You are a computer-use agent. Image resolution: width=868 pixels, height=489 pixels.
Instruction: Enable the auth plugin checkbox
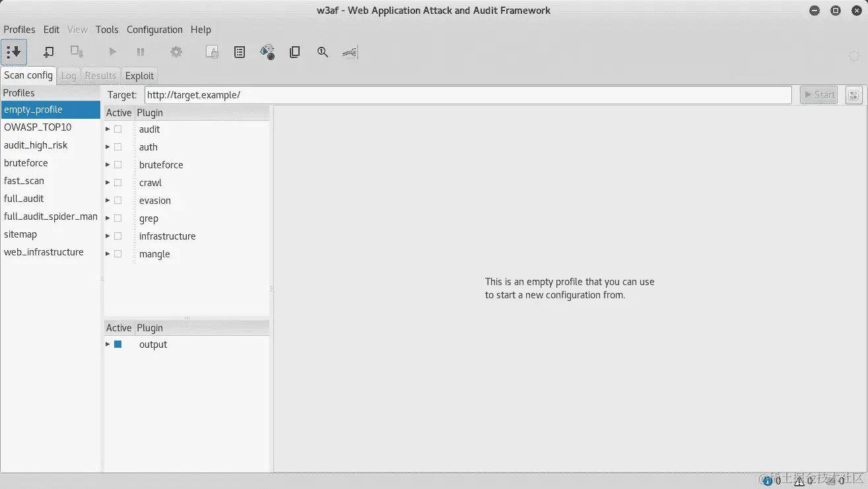118,147
